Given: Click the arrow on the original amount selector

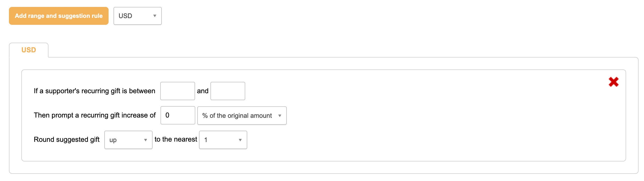Looking at the screenshot, I should [x=280, y=116].
